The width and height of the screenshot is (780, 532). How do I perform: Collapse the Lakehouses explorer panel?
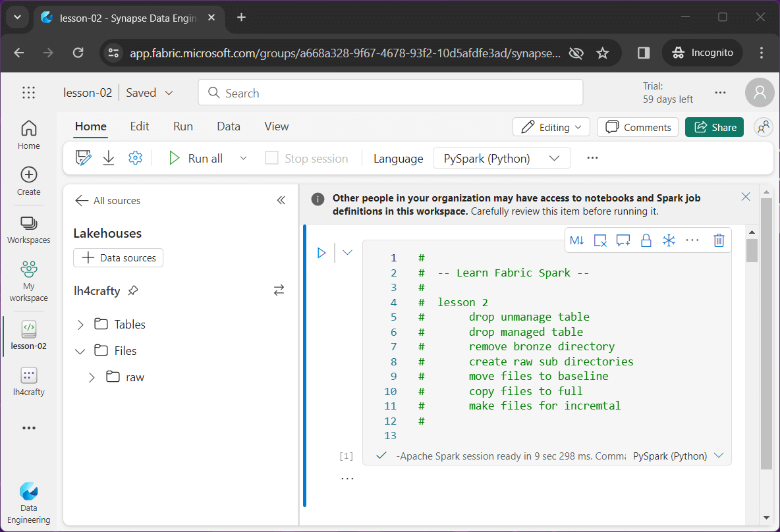(281, 201)
